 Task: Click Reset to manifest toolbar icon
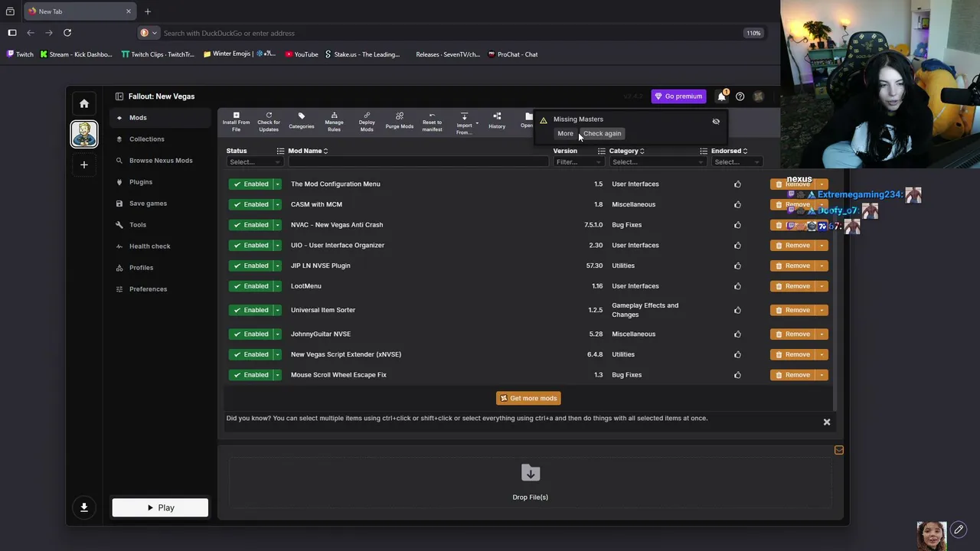432,122
